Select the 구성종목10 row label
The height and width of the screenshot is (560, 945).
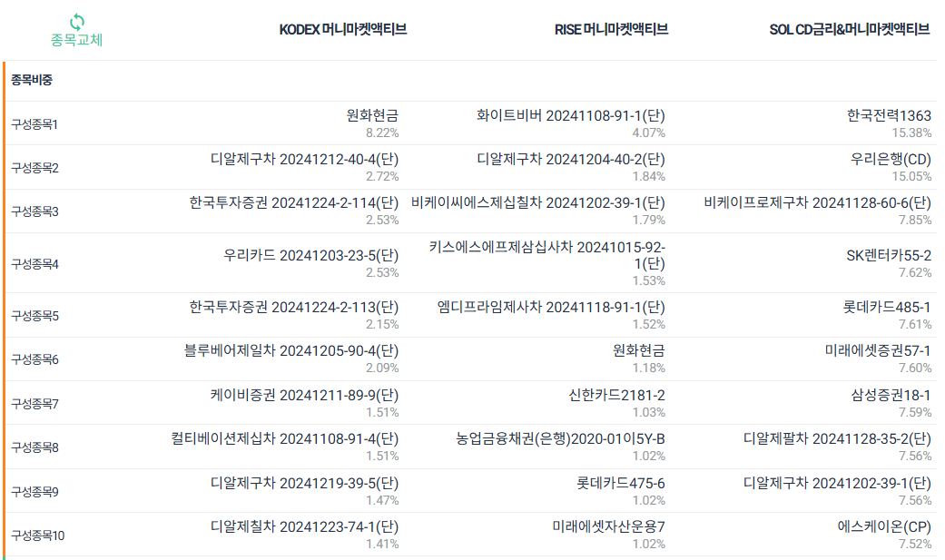pos(37,535)
